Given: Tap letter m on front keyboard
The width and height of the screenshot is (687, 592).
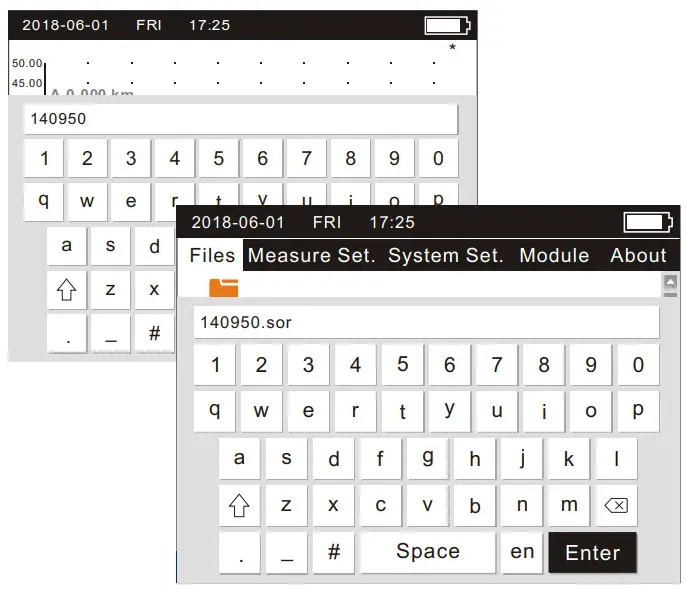Looking at the screenshot, I should click(x=569, y=505).
